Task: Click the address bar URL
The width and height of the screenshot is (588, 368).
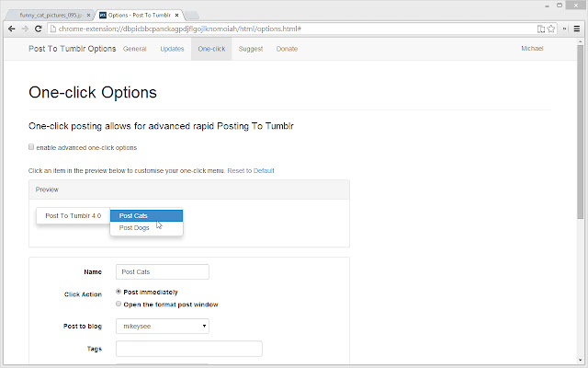Action: (x=180, y=29)
